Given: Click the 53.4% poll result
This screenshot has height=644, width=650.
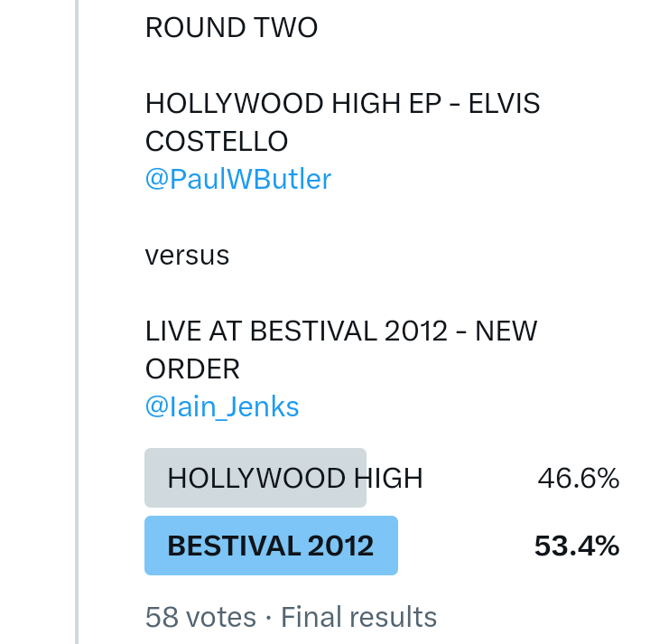Looking at the screenshot, I should coord(576,546).
